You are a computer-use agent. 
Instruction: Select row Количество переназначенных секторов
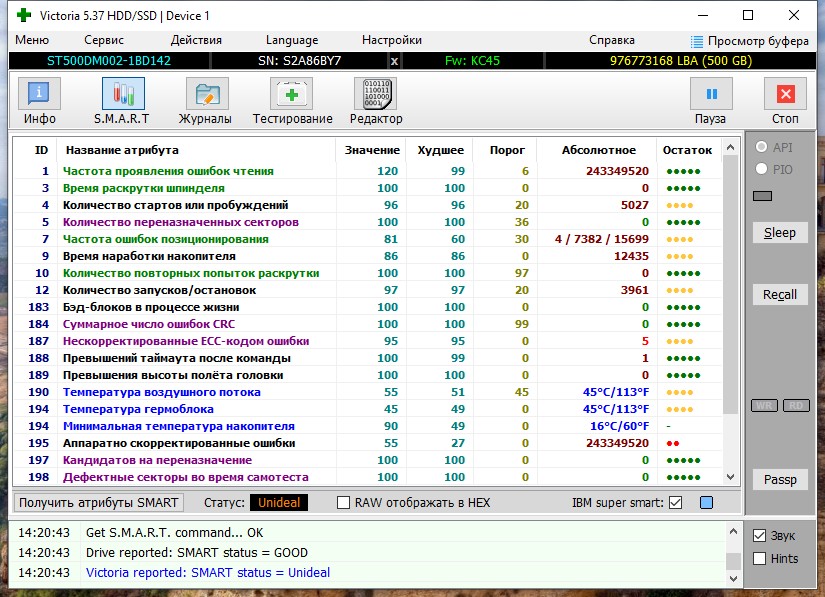367,222
